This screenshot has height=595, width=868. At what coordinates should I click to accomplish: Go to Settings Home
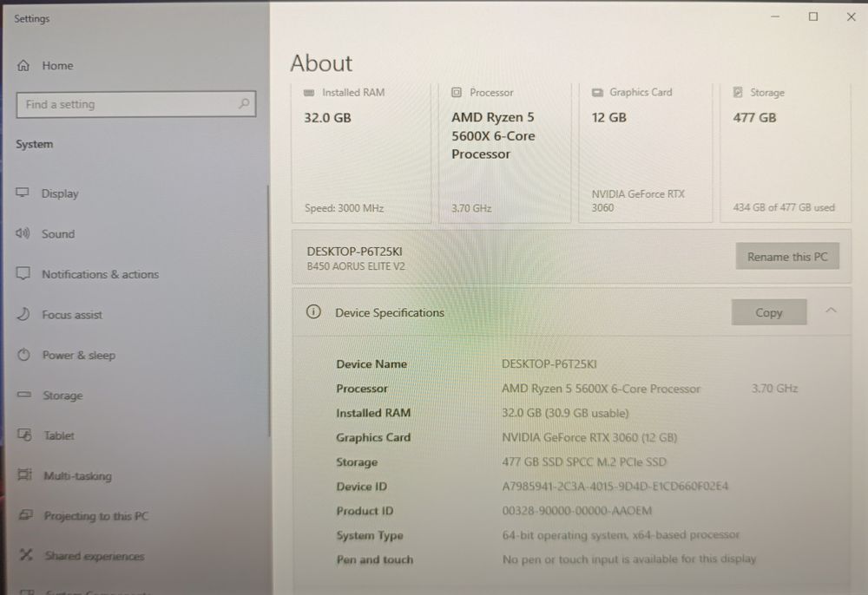57,65
